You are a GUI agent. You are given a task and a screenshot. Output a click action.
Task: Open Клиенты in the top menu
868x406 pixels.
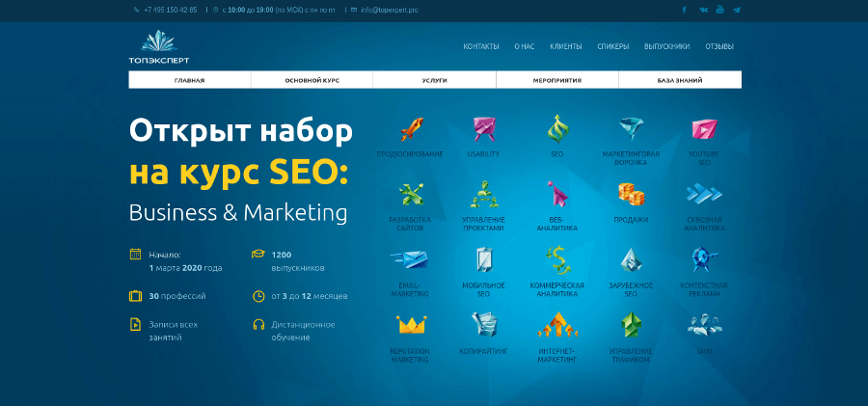566,46
